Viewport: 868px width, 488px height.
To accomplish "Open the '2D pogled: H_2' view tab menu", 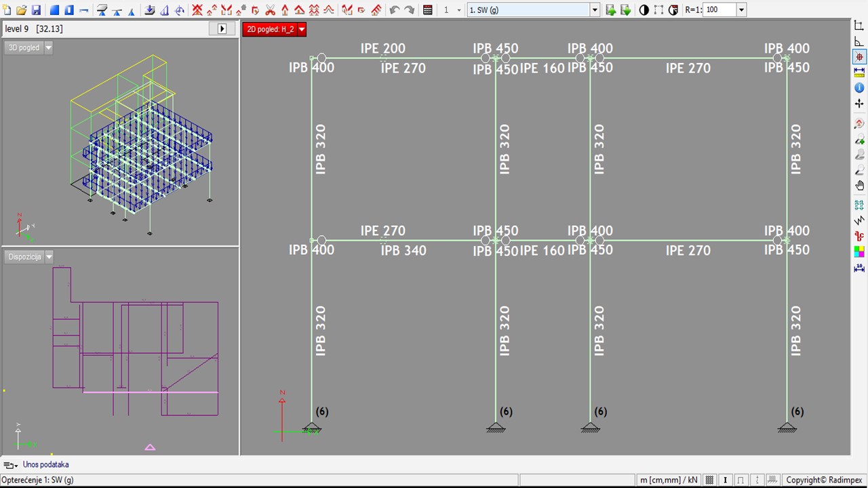I will point(302,29).
